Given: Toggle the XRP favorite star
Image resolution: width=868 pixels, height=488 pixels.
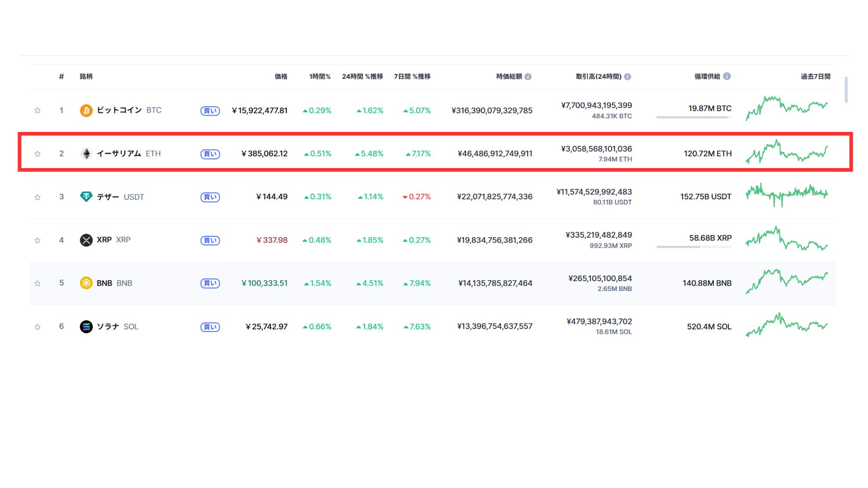Looking at the screenshot, I should [x=38, y=240].
